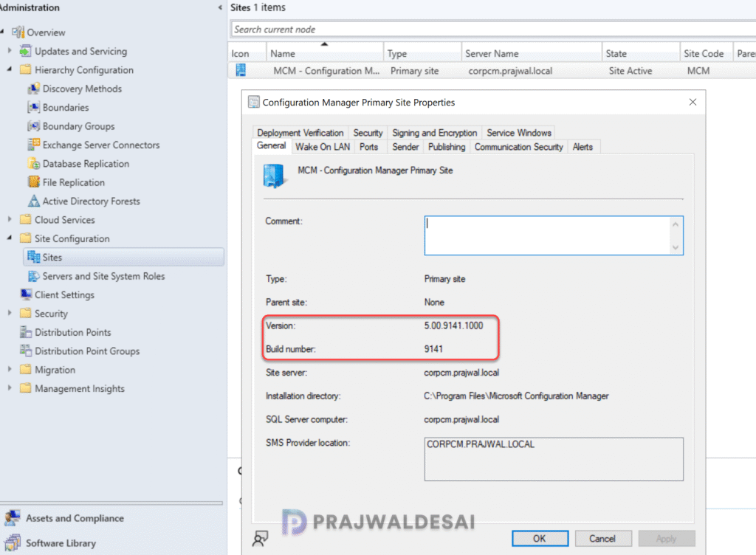756x555 pixels.
Task: Open the Deployment Verification tab
Action: coord(300,133)
